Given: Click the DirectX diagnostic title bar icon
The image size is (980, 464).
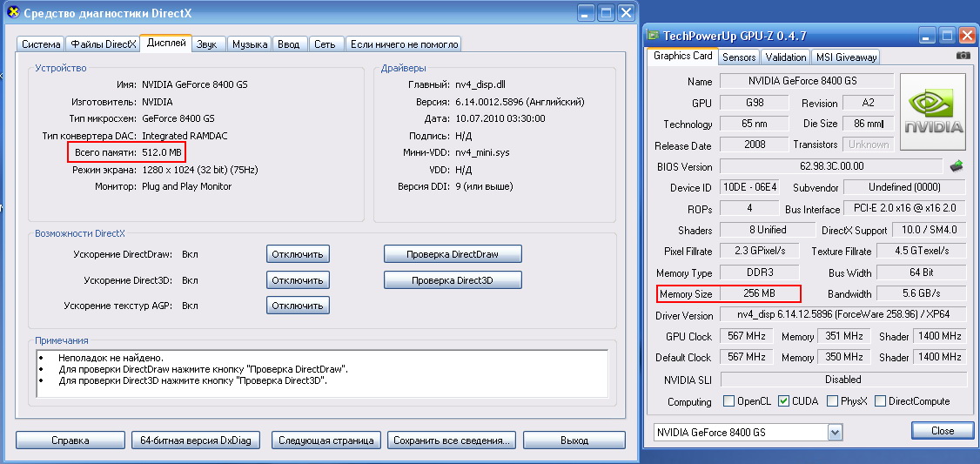Looking at the screenshot, I should pos(10,13).
